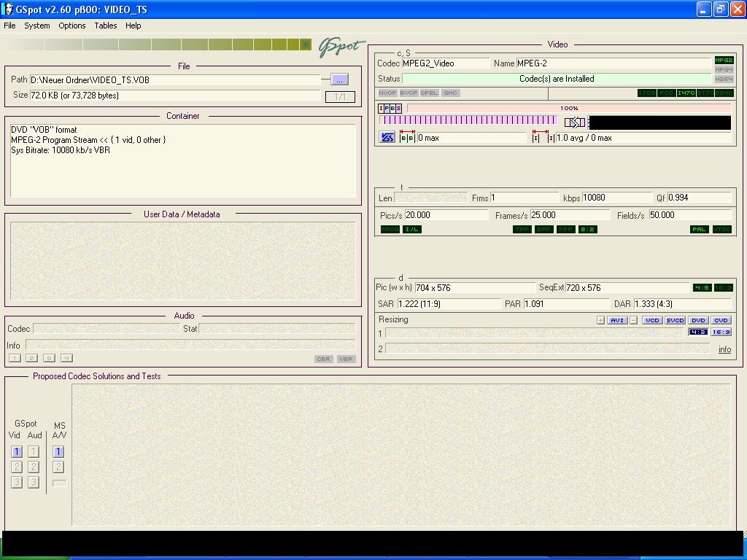This screenshot has height=560, width=747.
Task: Click the plus button beside AVI
Action: (601, 321)
